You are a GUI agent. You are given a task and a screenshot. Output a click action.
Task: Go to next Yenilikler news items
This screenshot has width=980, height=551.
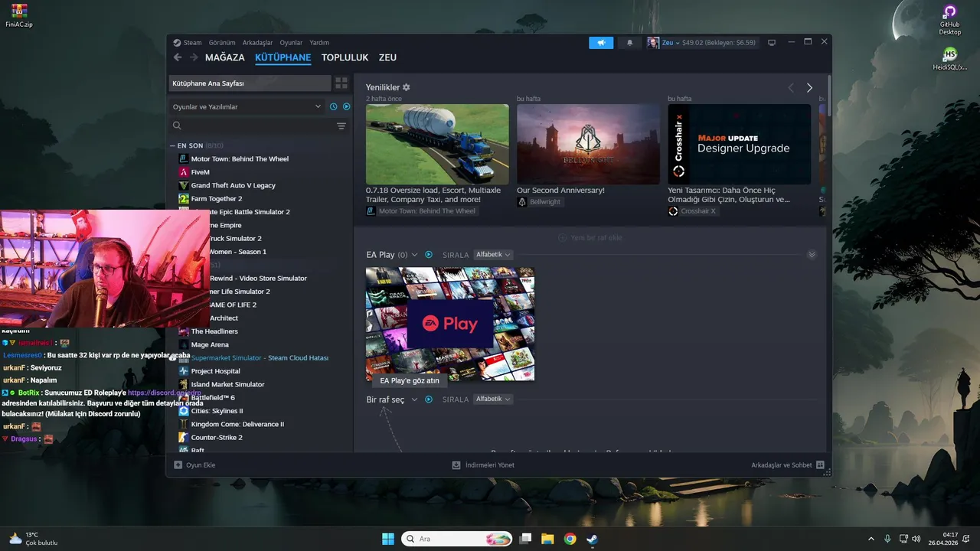(x=809, y=88)
